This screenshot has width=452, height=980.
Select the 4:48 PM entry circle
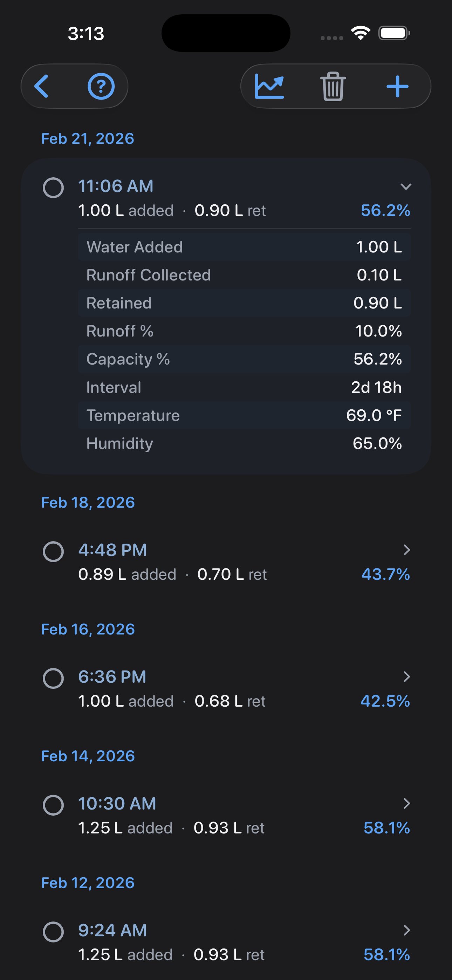(x=53, y=551)
